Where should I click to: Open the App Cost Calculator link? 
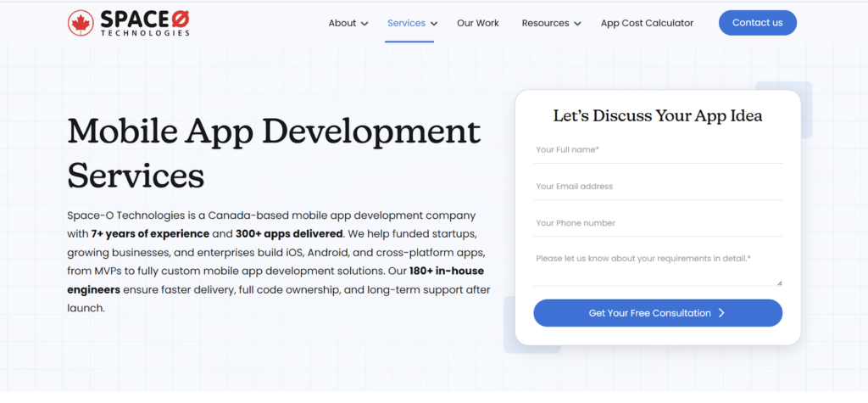pos(647,23)
